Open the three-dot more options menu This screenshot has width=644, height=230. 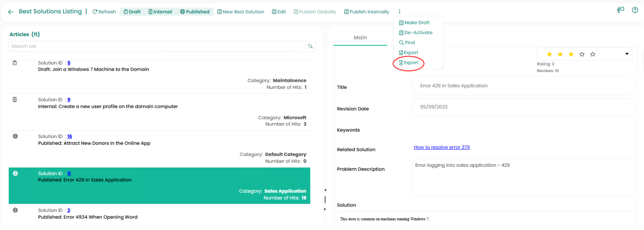[x=399, y=12]
